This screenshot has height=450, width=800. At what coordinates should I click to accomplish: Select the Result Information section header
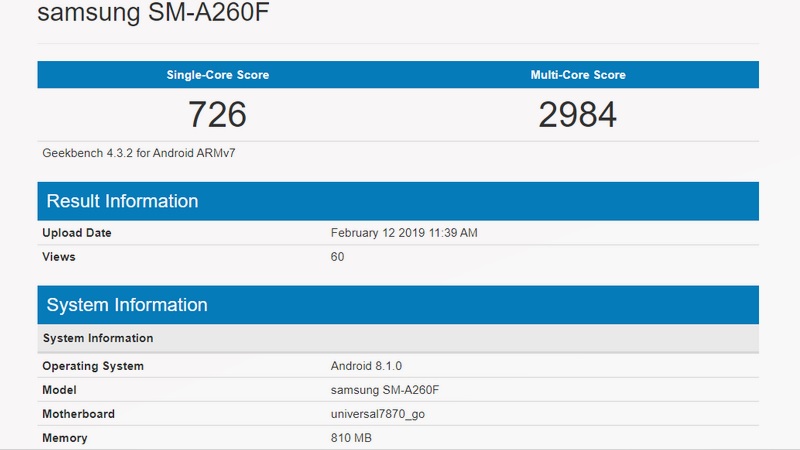(x=398, y=201)
